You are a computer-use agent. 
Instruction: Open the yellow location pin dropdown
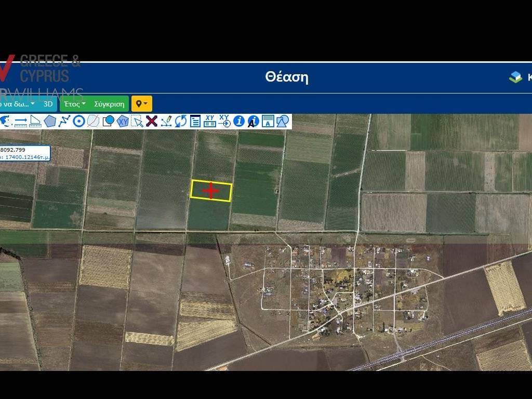pos(141,104)
